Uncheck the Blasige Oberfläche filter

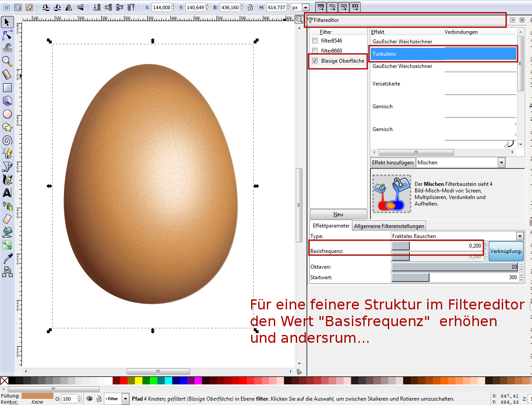tap(315, 61)
